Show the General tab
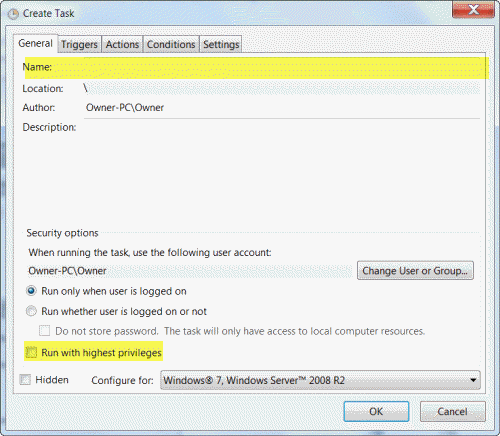The image size is (500, 436). pyautogui.click(x=35, y=43)
